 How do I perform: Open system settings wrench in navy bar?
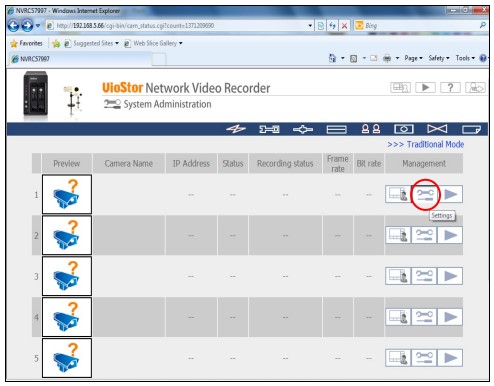[x=269, y=129]
